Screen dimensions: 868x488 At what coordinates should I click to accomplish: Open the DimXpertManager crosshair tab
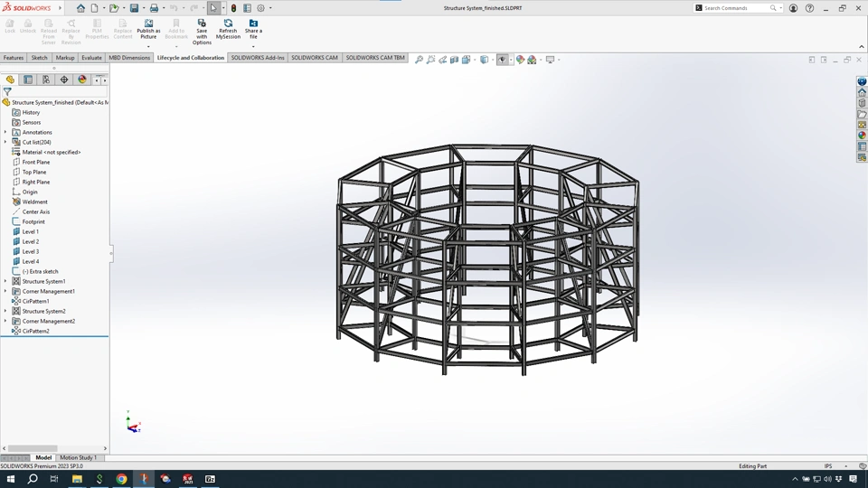pos(64,80)
